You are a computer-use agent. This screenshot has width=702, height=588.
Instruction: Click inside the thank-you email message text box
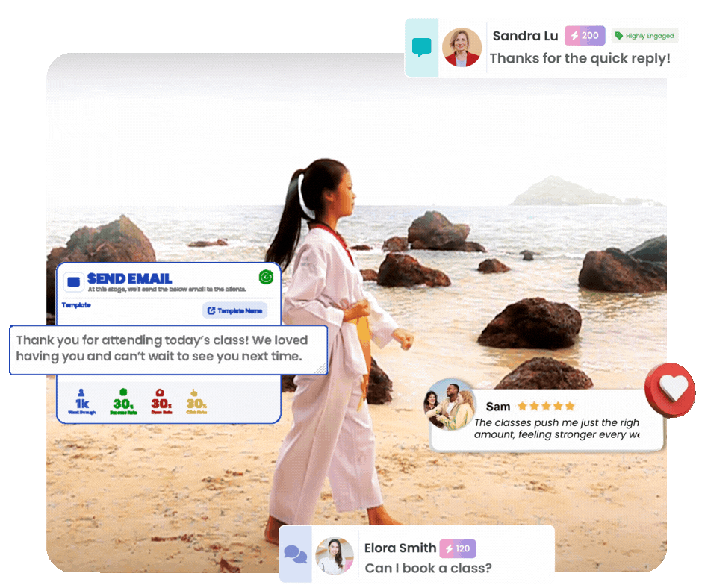[x=168, y=348]
